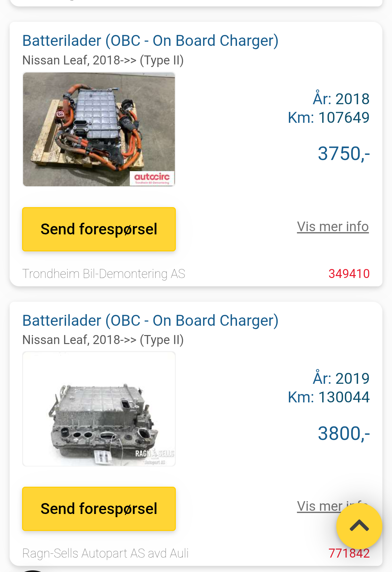The image size is (392, 572).
Task: View the photo of the bare silver charger unit
Action: click(99, 409)
